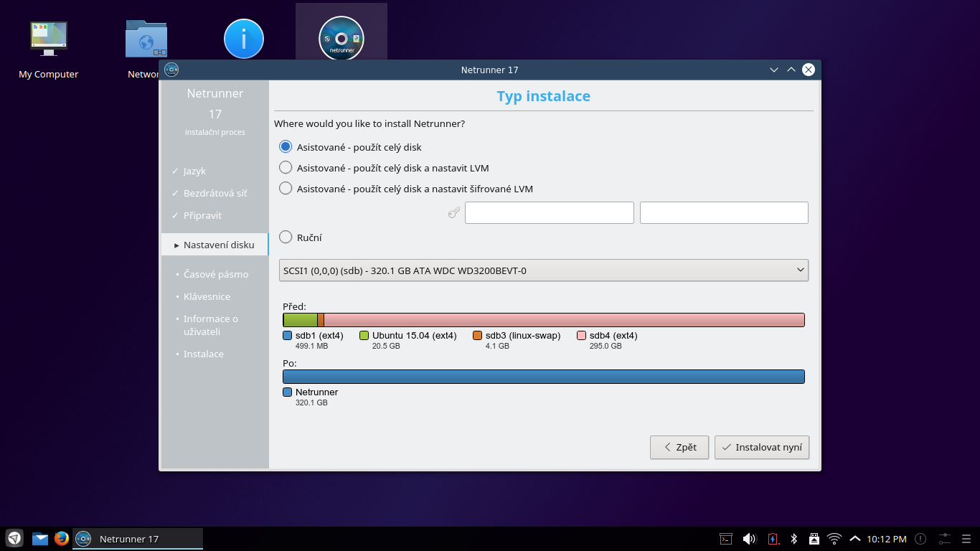Click the Ubuntu 15.04 (ext4) legend label
Image resolution: width=980 pixels, height=551 pixels.
414,336
